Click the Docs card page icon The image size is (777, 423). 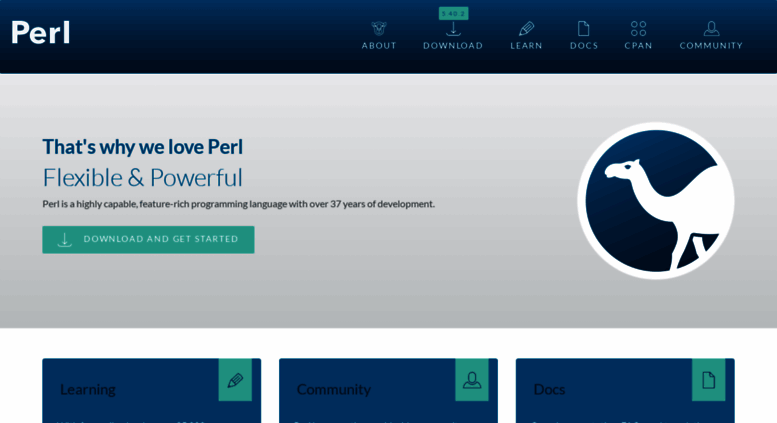pos(709,380)
